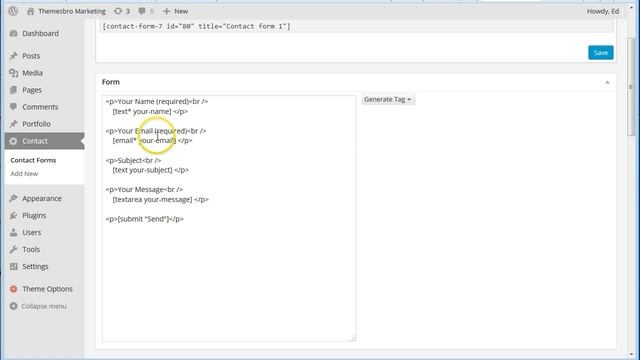The height and width of the screenshot is (360, 640).
Task: Open Comments menu item
Action: pyautogui.click(x=40, y=107)
